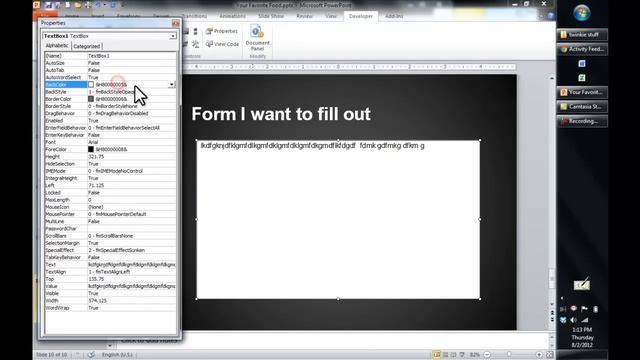Image resolution: width=640 pixels, height=360 pixels.
Task: Open the BackColor value dropdown arrow
Action: click(x=172, y=84)
